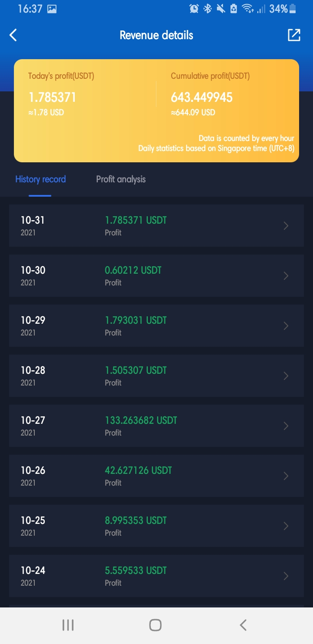Image resolution: width=313 pixels, height=644 pixels.
Task: Tap the Android navigation back button
Action: coord(243,625)
